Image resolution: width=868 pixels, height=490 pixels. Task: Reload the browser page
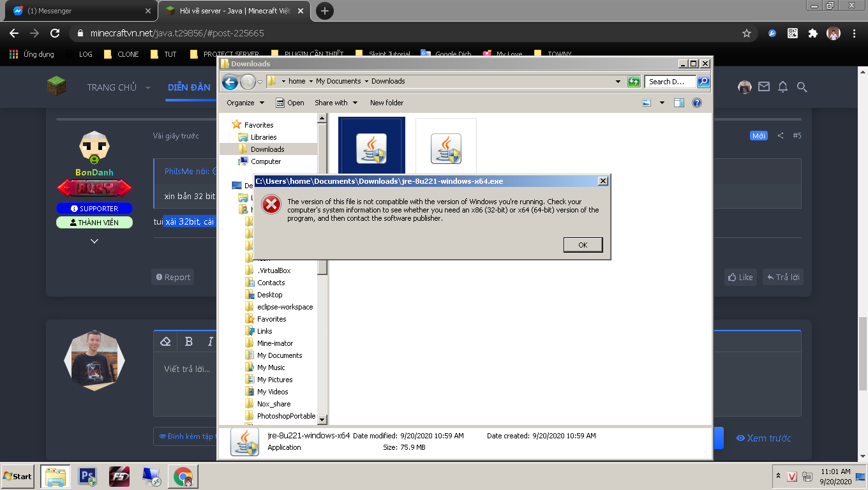tap(55, 33)
